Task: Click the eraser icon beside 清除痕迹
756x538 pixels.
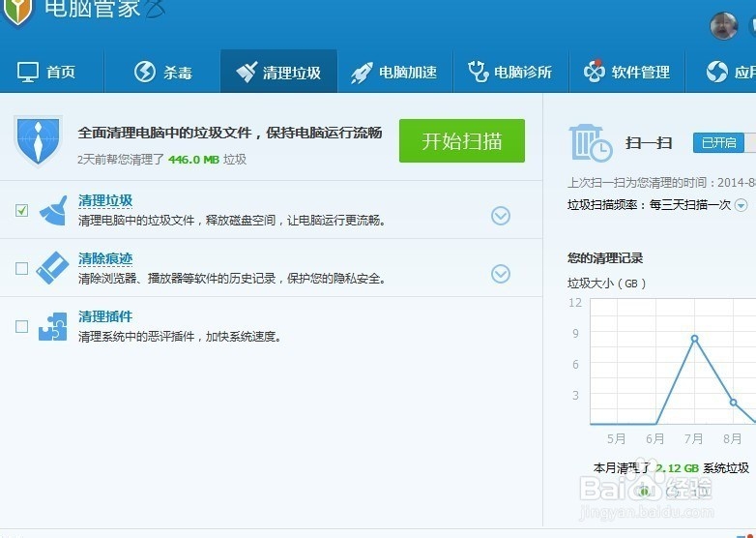Action: pos(52,268)
